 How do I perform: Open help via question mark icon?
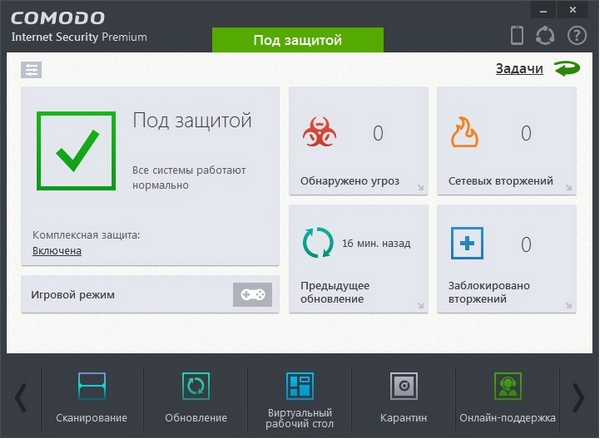point(576,35)
